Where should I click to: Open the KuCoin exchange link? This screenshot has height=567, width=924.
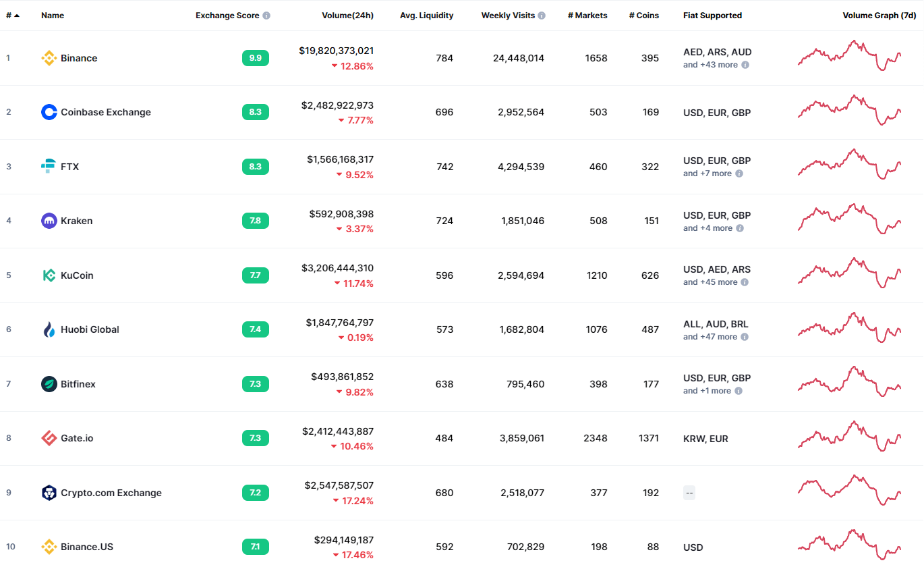pos(77,275)
